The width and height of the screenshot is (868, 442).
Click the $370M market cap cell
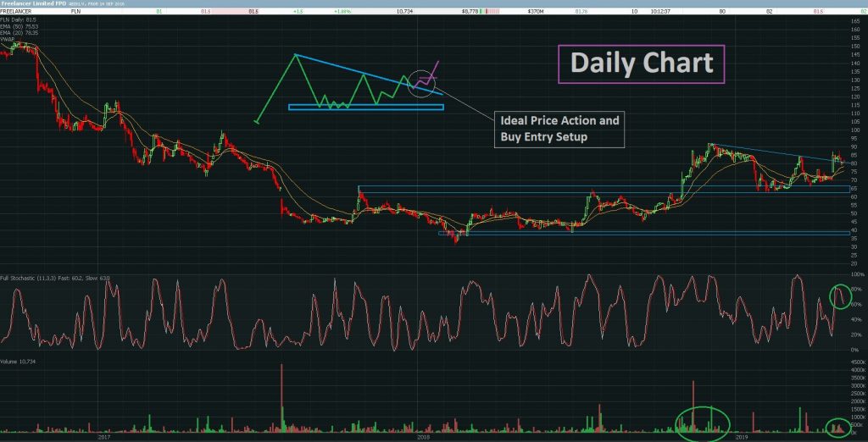(x=536, y=11)
